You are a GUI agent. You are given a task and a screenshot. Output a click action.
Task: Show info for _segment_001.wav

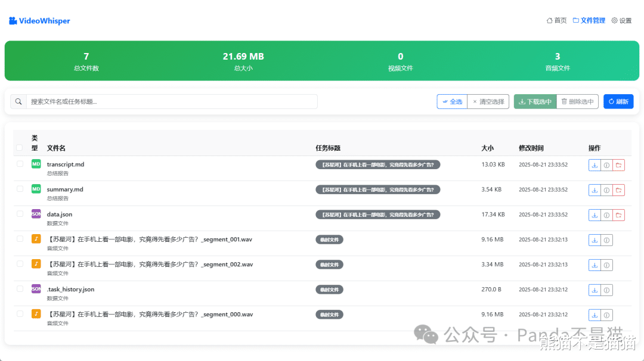pos(606,241)
